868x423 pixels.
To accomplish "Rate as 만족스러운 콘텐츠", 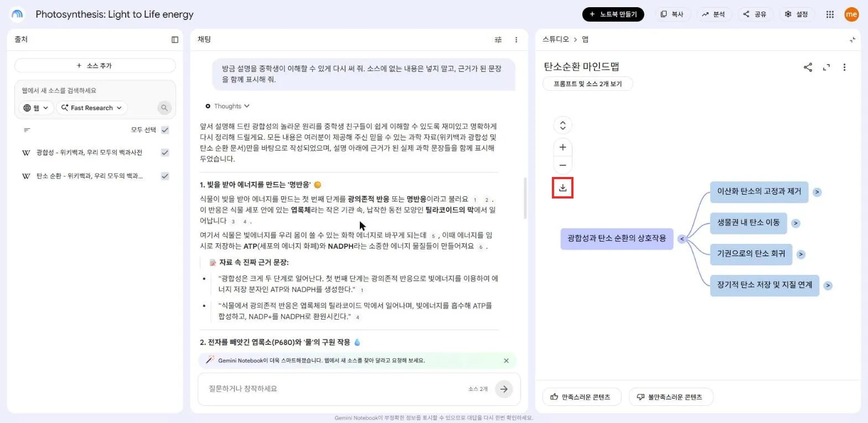I will coord(582,397).
